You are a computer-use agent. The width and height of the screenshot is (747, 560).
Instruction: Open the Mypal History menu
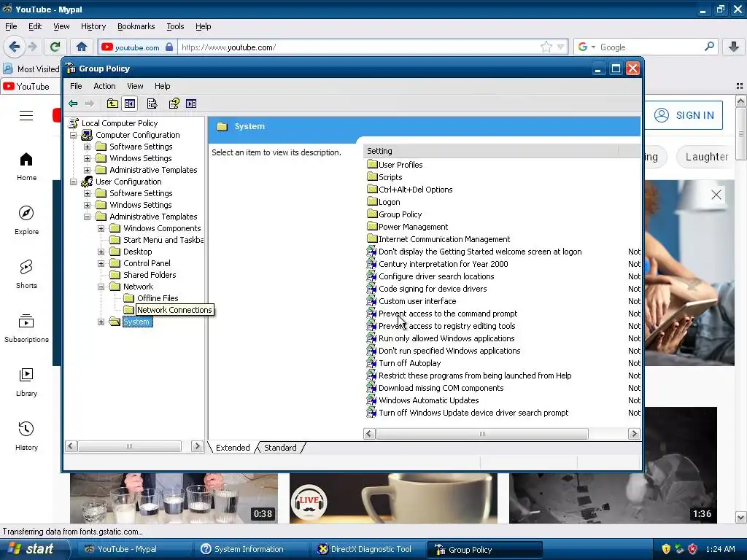(93, 27)
